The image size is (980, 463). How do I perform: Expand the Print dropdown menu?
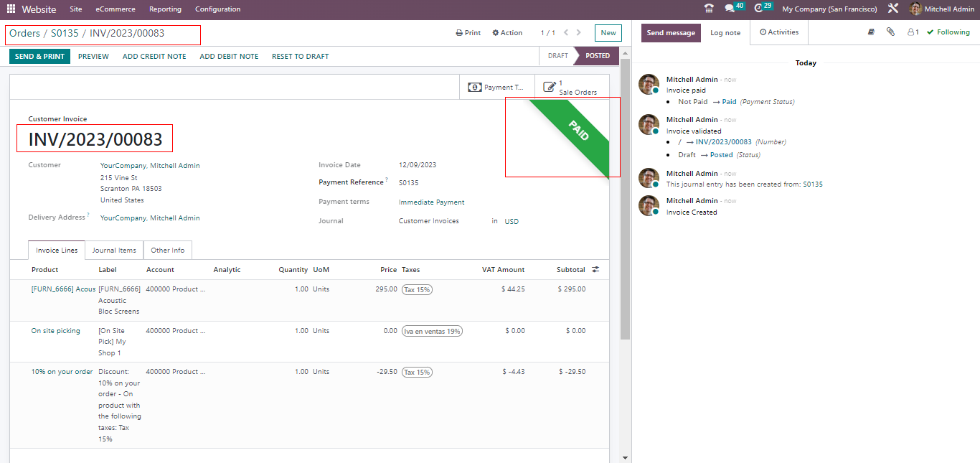point(468,33)
